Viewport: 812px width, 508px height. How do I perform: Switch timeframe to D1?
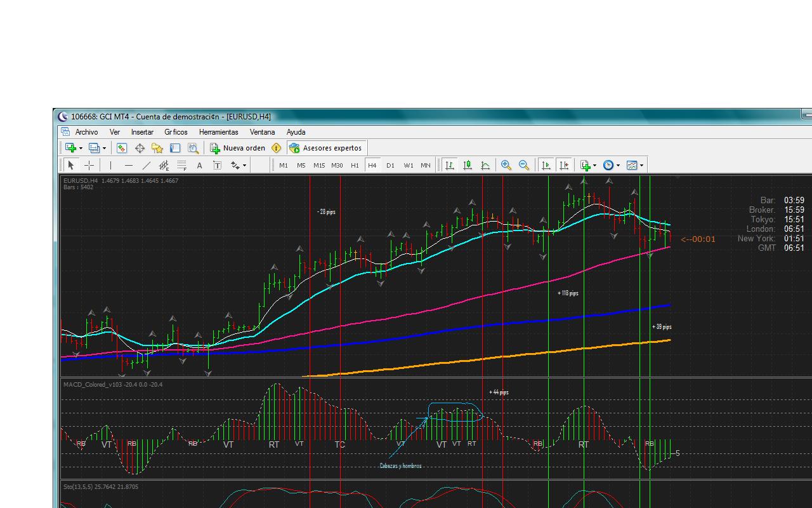[390, 165]
